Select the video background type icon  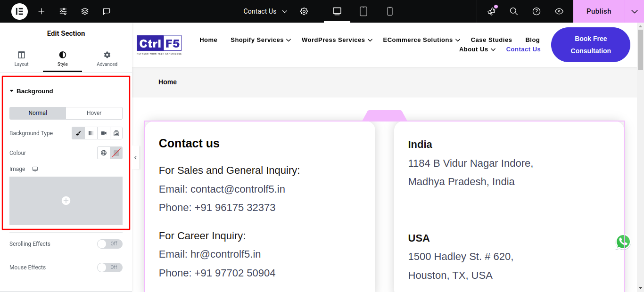104,133
